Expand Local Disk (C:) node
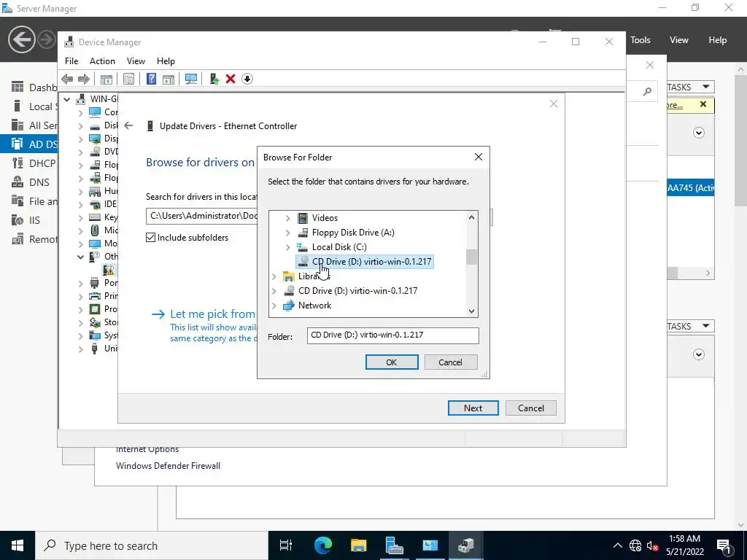The height and width of the screenshot is (560, 747). [287, 247]
